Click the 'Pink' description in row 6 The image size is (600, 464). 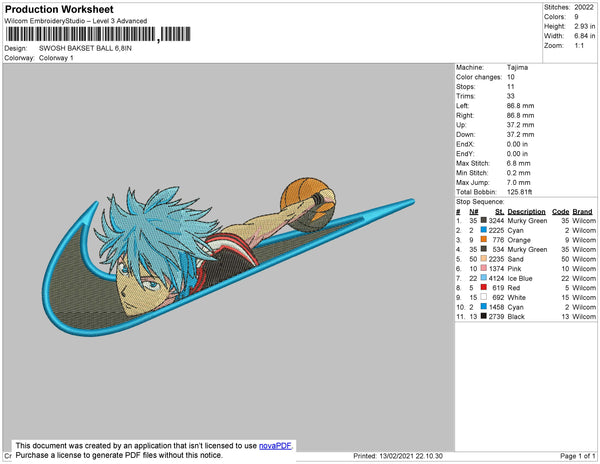tap(514, 269)
